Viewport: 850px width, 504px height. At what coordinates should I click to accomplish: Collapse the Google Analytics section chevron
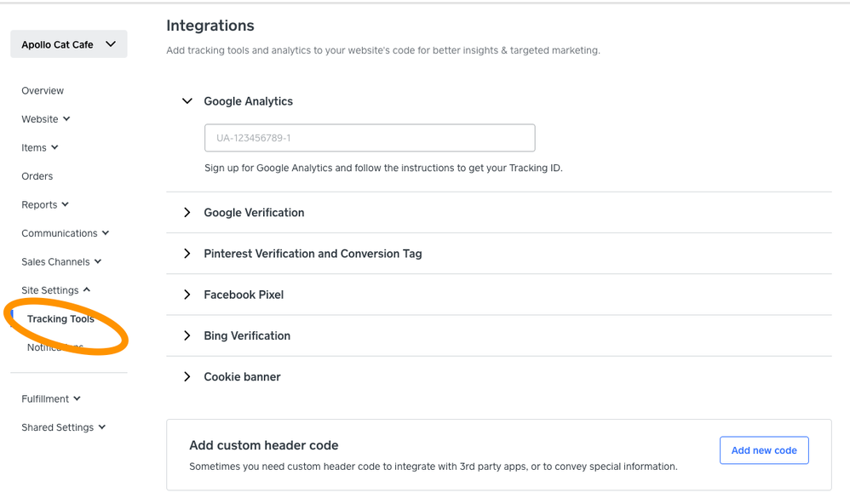click(x=187, y=101)
